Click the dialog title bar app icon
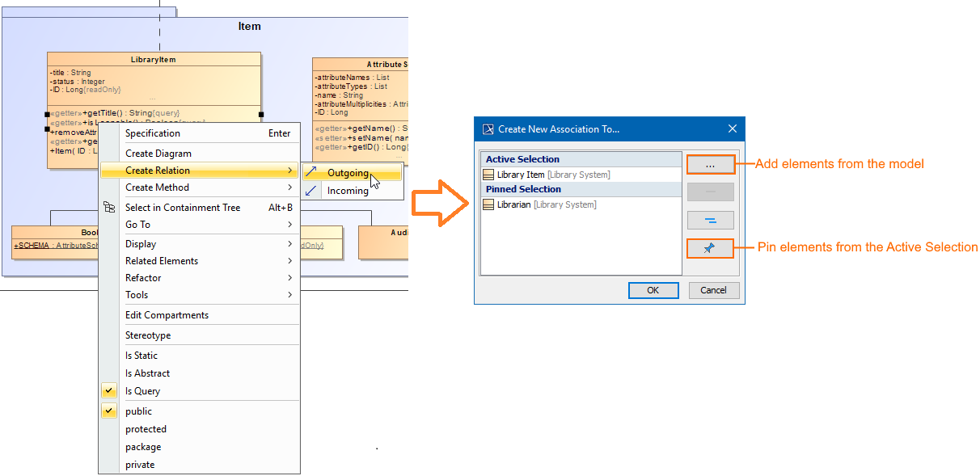The image size is (980, 476). [488, 128]
